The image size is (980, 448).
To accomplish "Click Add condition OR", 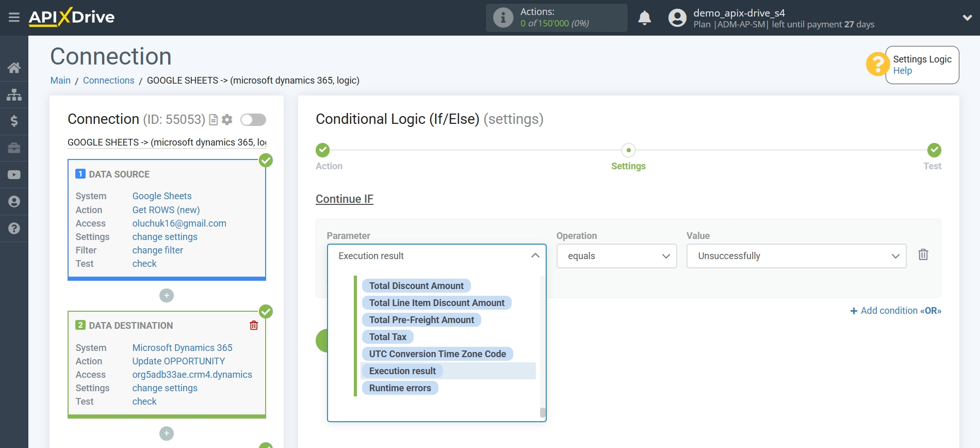I will pos(896,311).
